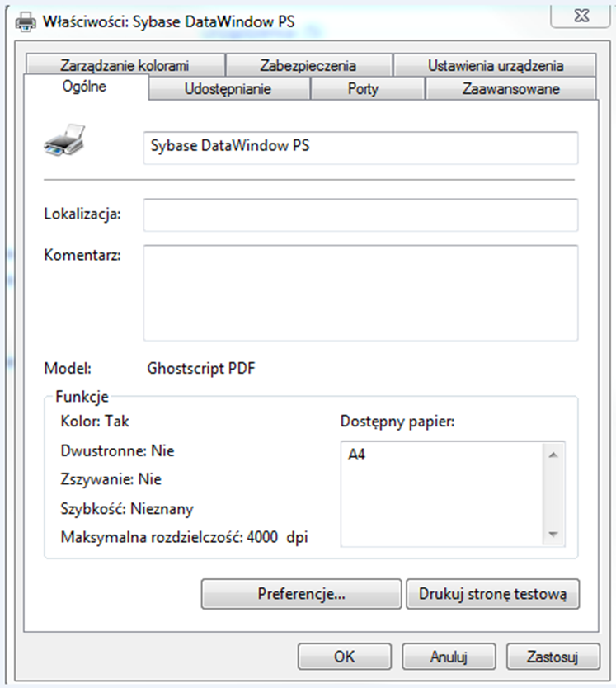This screenshot has width=616, height=688.
Task: Switch to the Udostępnianie tab
Action: (228, 88)
